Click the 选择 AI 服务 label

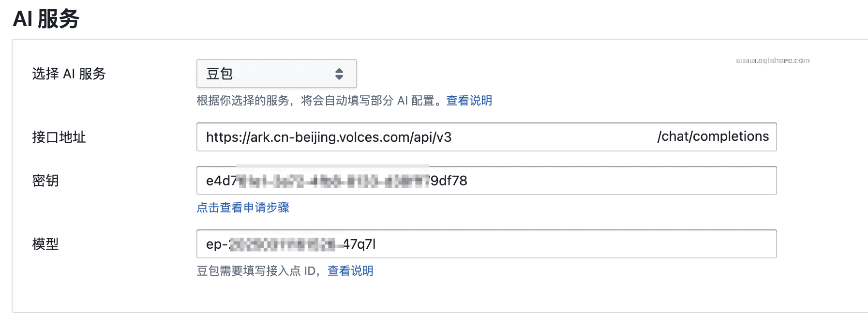(68, 74)
